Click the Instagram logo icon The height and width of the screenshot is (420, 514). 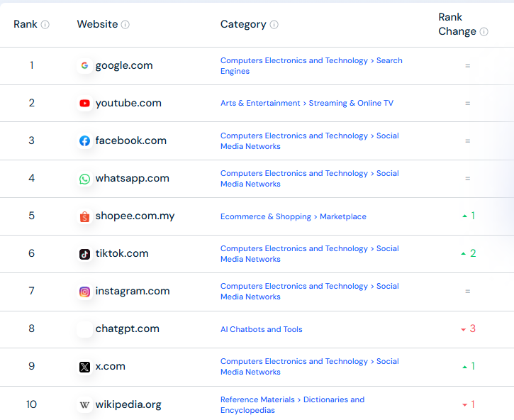(84, 292)
